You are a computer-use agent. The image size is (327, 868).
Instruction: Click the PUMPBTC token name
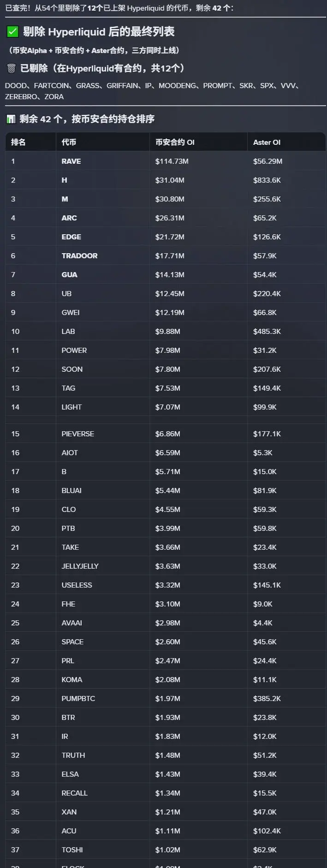click(x=78, y=698)
